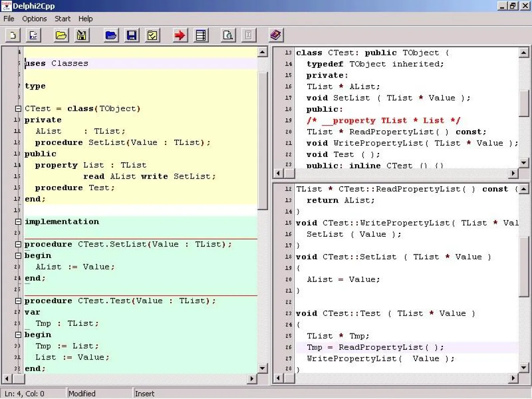Click the highlighted 'Tmp = ReadPropertyList( );' line

coord(375,348)
